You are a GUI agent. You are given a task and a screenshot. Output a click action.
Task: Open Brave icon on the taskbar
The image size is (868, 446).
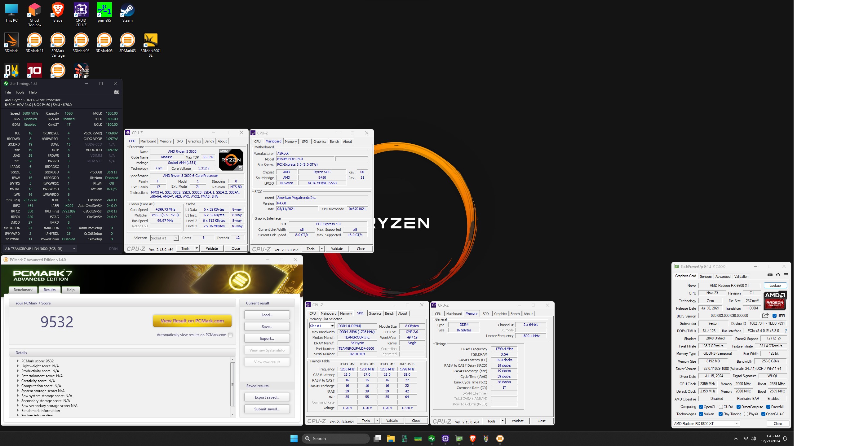tap(472, 439)
